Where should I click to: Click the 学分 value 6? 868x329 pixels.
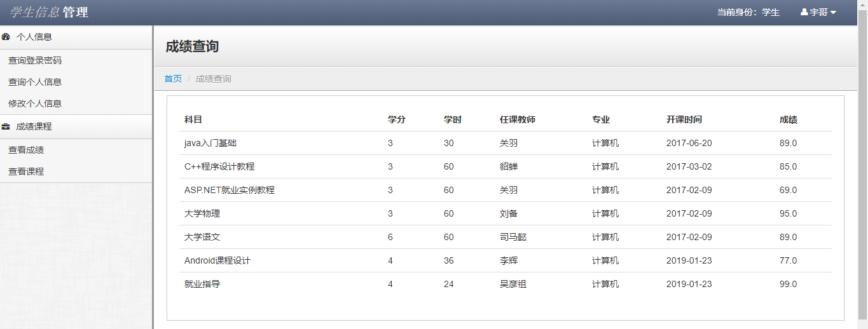click(x=390, y=237)
